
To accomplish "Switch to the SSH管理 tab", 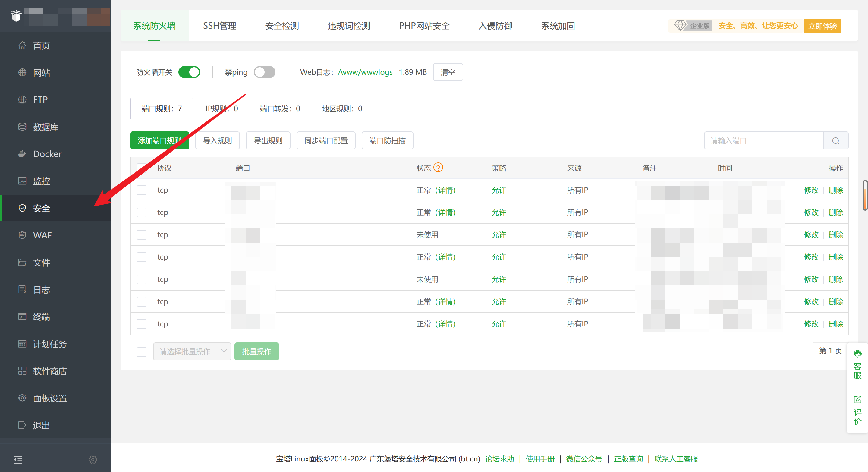I will (x=219, y=26).
